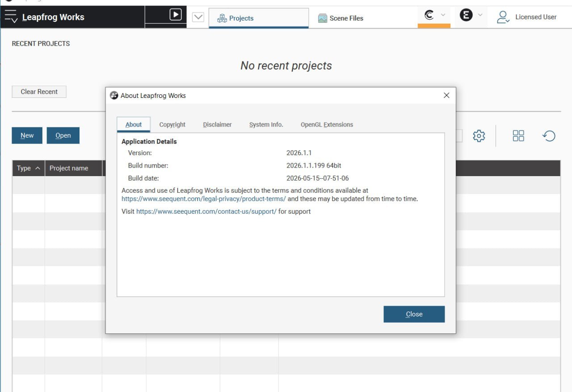Open the Leapfrog Works hamburger menu
This screenshot has width=572, height=392.
click(x=11, y=17)
